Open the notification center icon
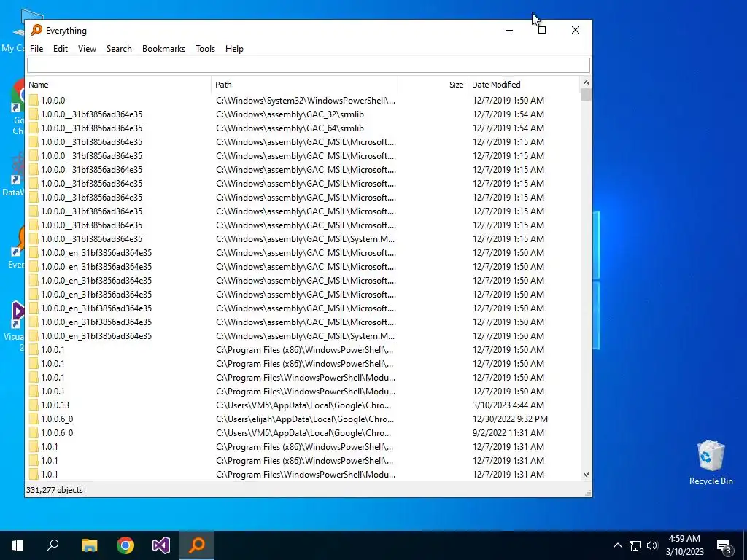The width and height of the screenshot is (747, 560). pyautogui.click(x=724, y=546)
